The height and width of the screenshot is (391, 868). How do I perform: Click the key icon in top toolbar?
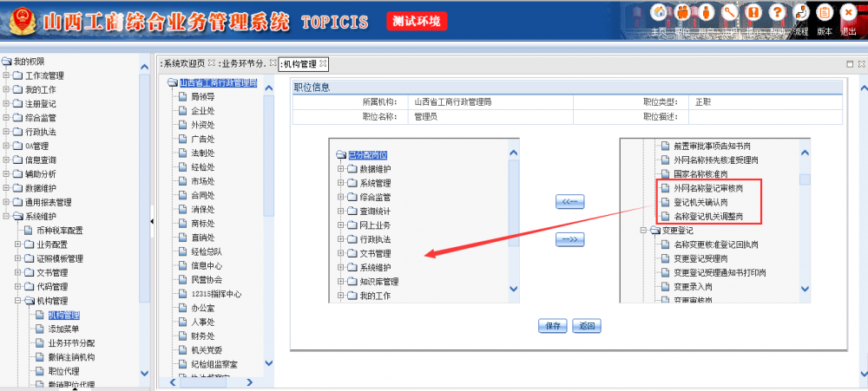[x=730, y=13]
